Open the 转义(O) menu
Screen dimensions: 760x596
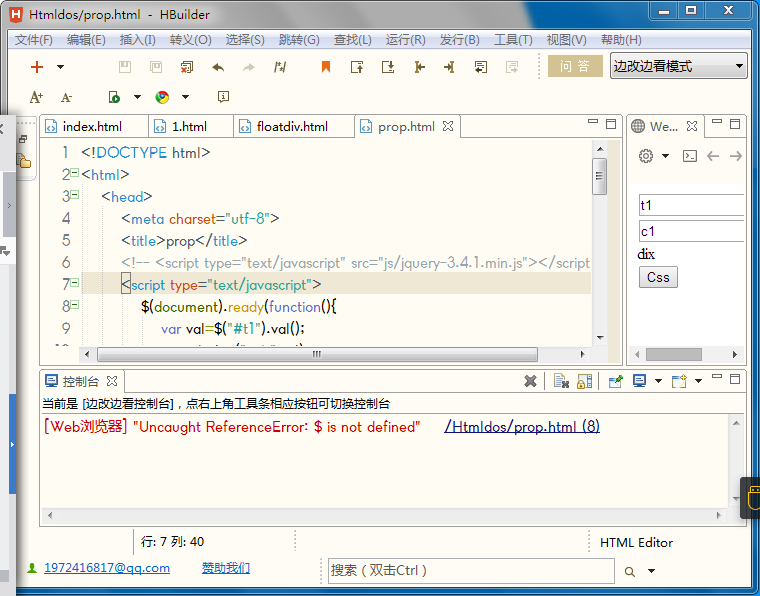point(190,40)
